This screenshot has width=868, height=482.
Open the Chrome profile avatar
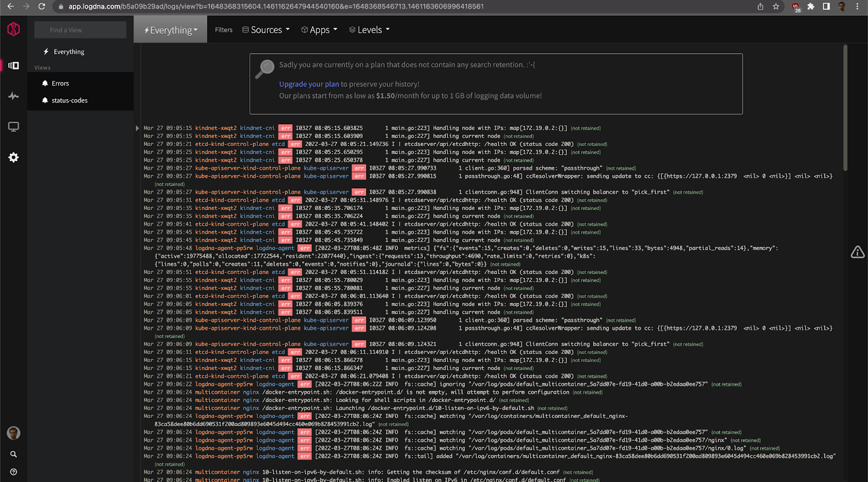pyautogui.click(x=842, y=7)
